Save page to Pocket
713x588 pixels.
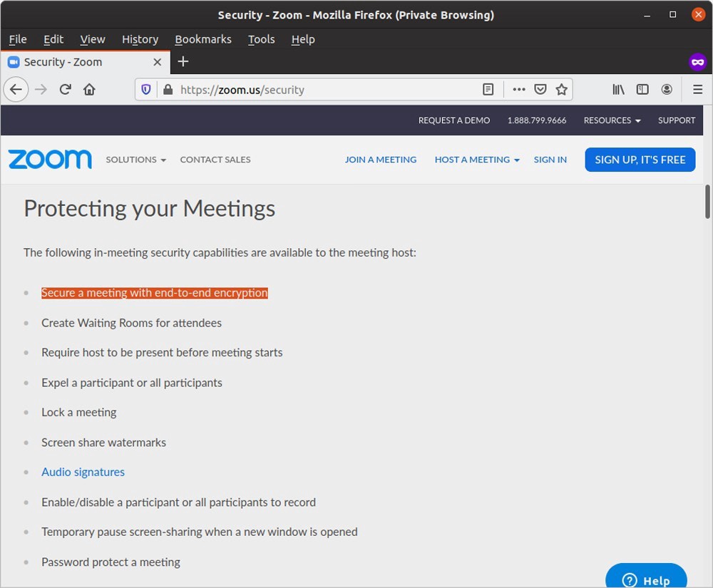point(540,90)
